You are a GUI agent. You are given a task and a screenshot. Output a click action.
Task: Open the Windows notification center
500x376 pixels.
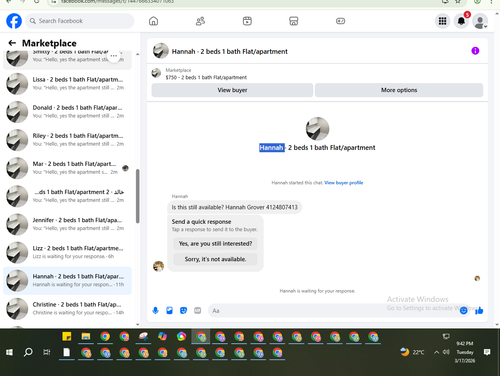[x=487, y=352]
